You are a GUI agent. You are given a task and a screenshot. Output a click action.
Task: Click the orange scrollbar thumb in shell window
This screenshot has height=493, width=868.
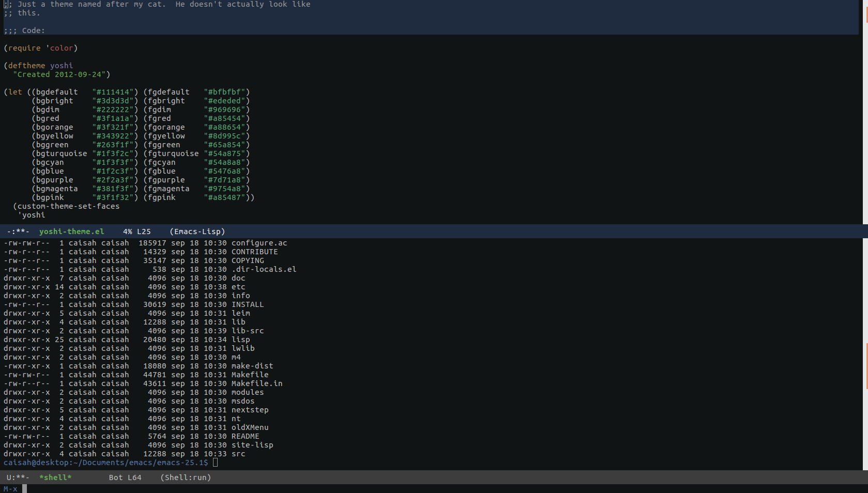(x=866, y=366)
